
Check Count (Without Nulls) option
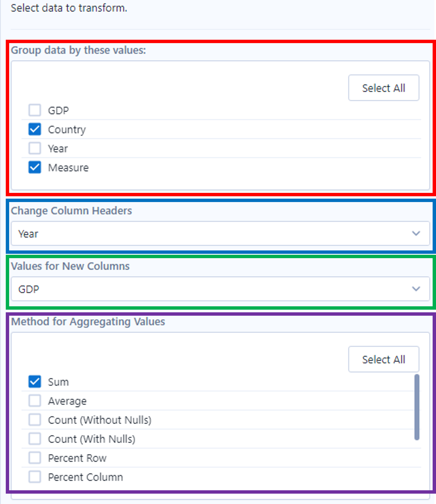[x=35, y=420]
